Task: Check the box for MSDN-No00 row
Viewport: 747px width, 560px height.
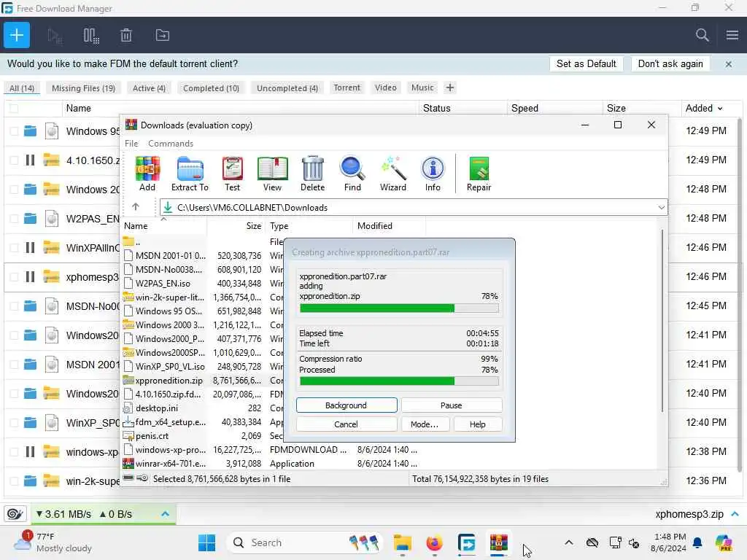Action: pos(14,306)
